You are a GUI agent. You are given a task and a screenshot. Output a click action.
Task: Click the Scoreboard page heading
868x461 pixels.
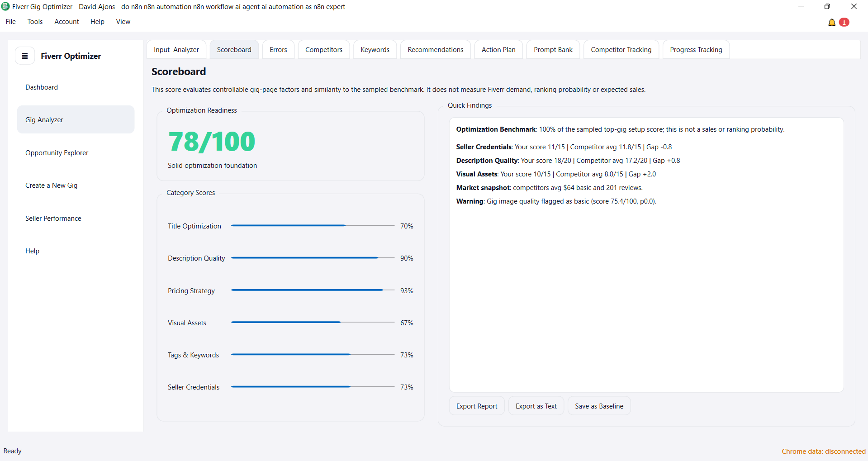179,71
